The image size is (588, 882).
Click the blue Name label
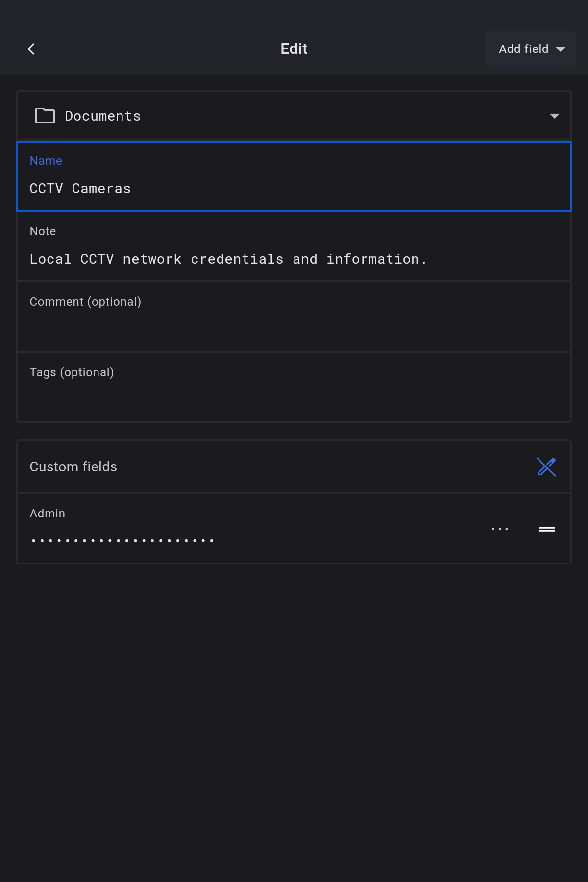(46, 161)
